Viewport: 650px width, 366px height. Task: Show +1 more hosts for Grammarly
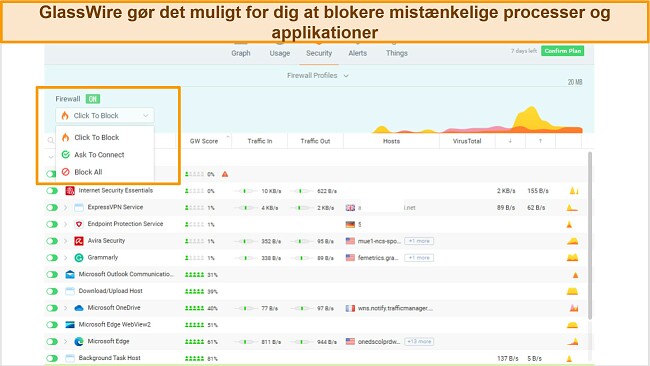coord(419,258)
